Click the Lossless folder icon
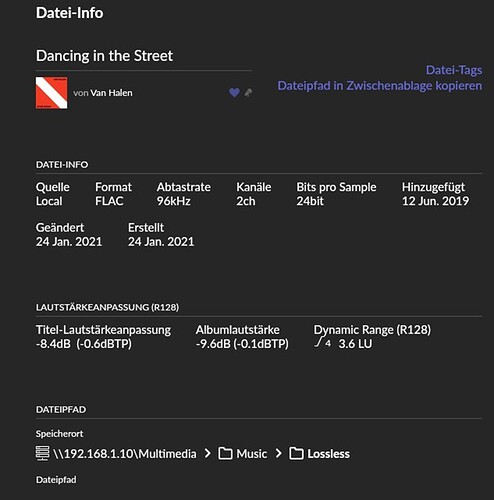 [x=296, y=453]
